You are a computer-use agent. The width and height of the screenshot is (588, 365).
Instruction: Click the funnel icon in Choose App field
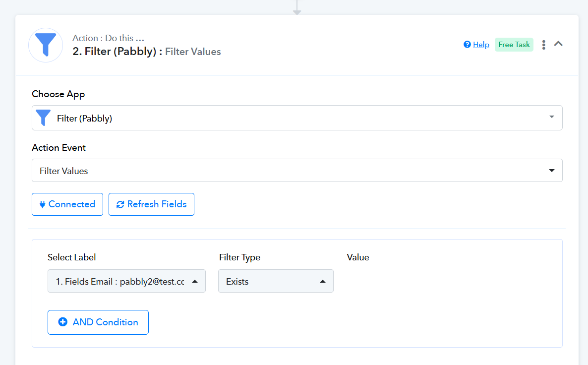(44, 118)
